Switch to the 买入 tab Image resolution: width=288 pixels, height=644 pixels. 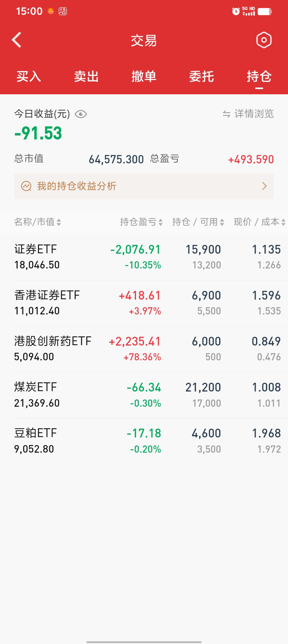tap(29, 76)
